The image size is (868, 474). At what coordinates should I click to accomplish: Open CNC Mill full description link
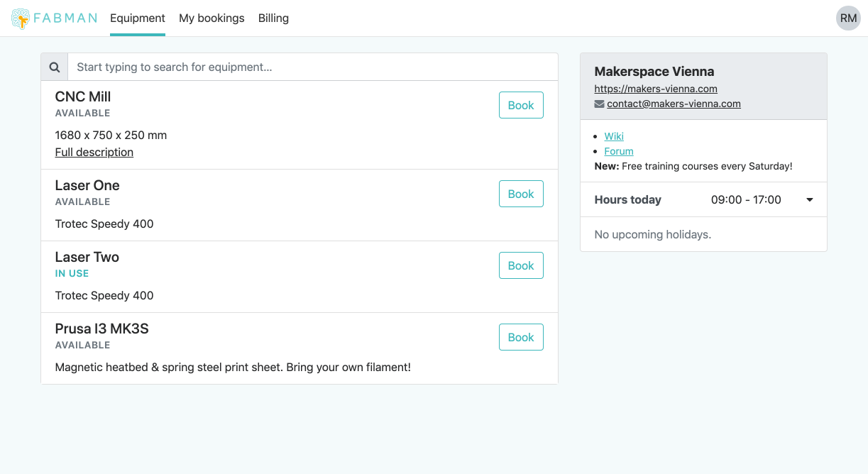[x=94, y=152]
